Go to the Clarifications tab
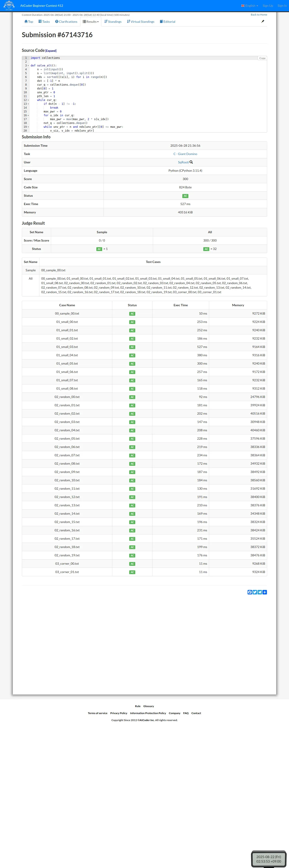The image size is (289, 868). tap(66, 22)
